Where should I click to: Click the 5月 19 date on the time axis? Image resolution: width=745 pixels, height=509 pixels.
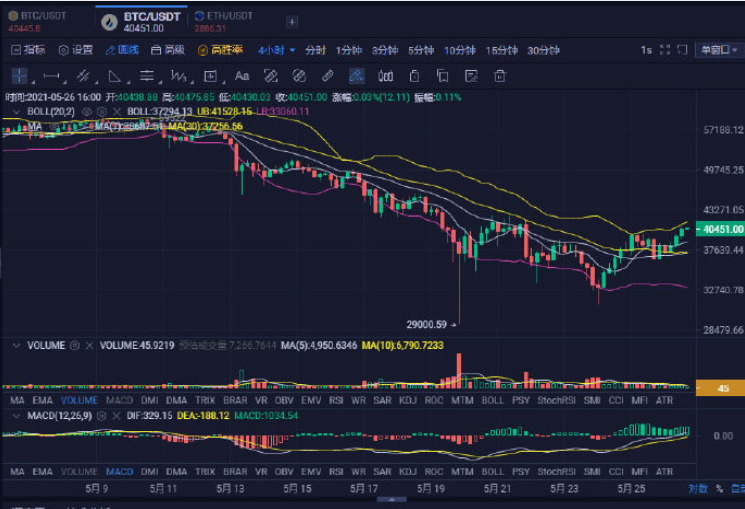(430, 489)
